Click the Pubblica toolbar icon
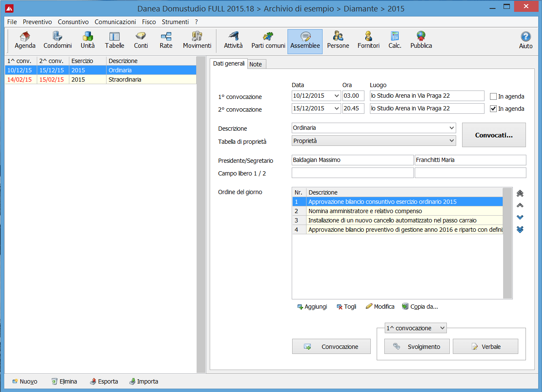 421,41
